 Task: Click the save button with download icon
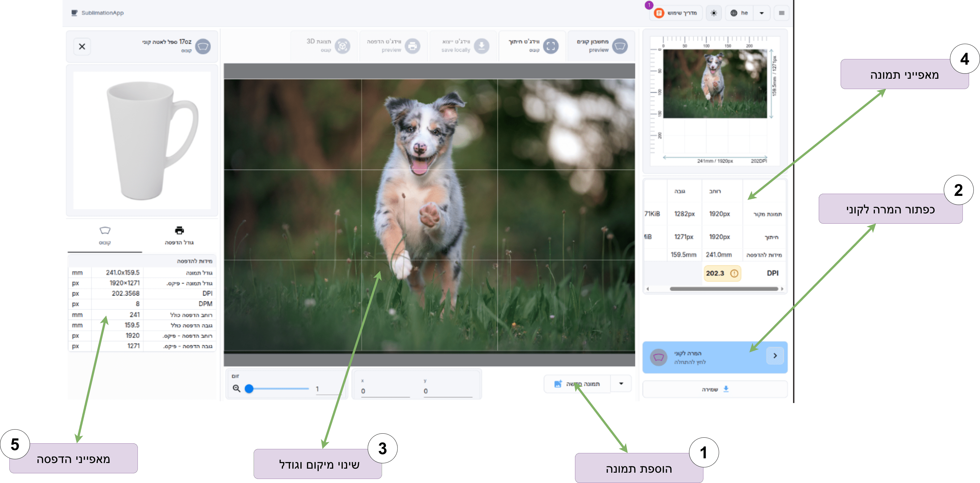714,389
